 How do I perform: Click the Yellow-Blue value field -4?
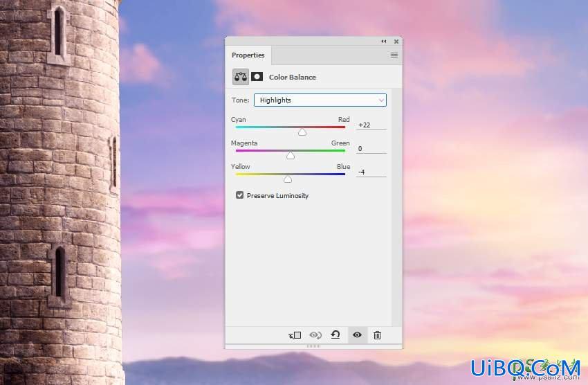click(x=371, y=172)
